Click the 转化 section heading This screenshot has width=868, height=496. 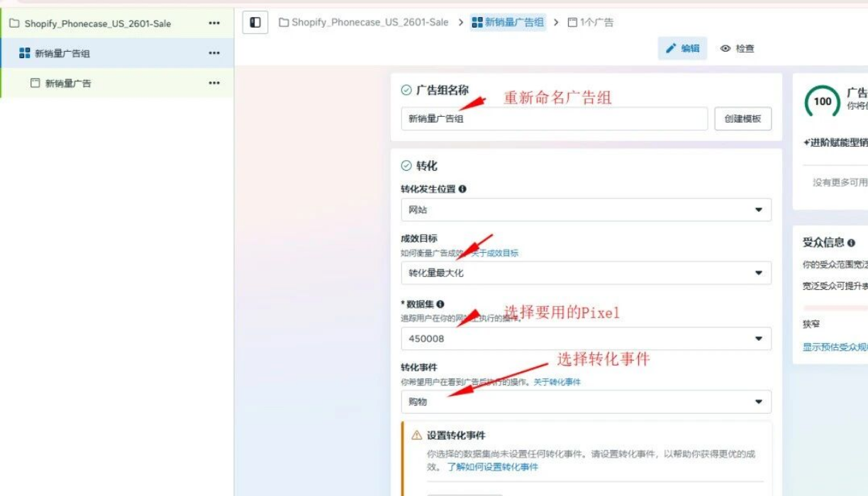(427, 166)
